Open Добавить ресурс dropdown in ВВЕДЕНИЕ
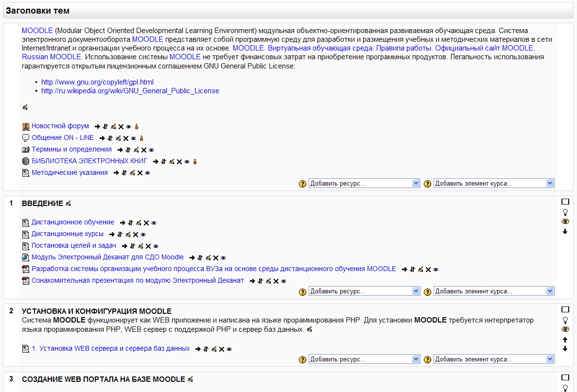Screen dimensions: 577x392 pyautogui.click(x=364, y=291)
